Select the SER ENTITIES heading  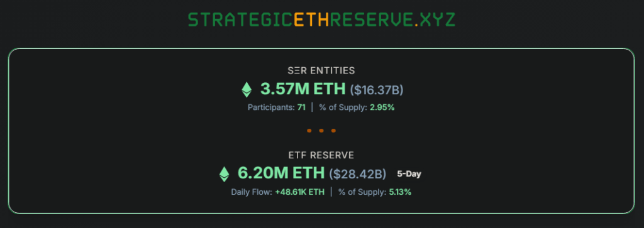pos(321,70)
